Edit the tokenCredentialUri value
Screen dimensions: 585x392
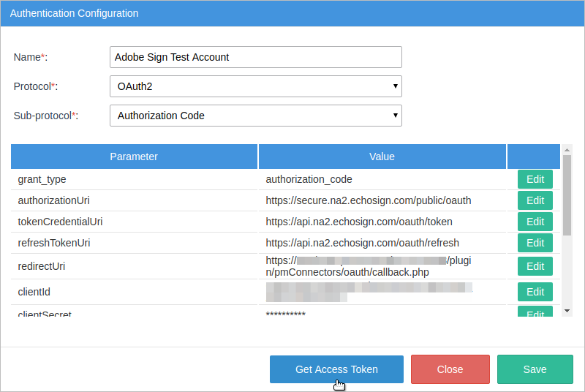535,222
